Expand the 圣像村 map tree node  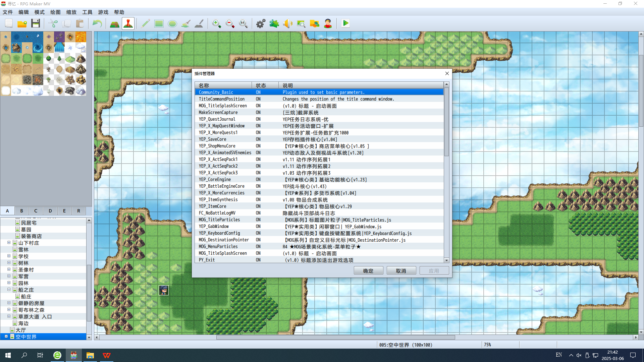click(x=9, y=269)
